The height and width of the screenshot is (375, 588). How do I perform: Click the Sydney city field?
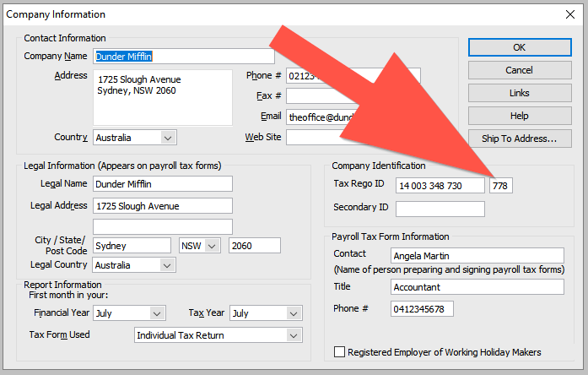click(x=132, y=246)
